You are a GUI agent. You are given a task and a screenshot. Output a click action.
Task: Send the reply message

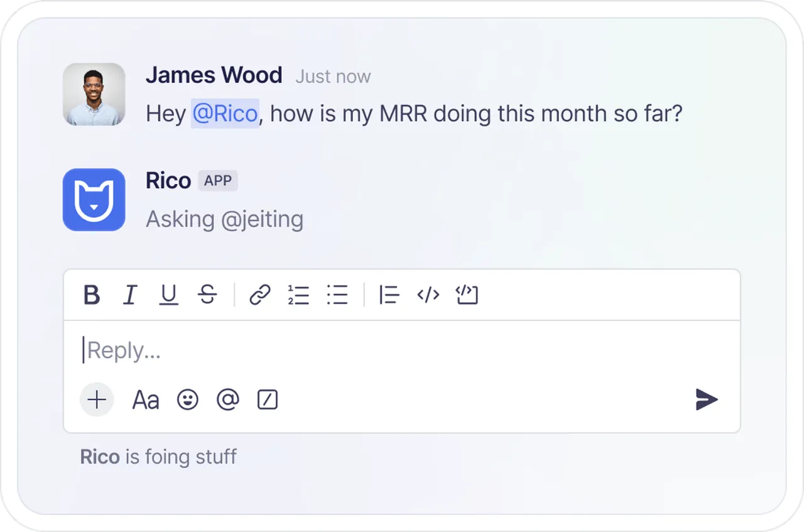707,399
